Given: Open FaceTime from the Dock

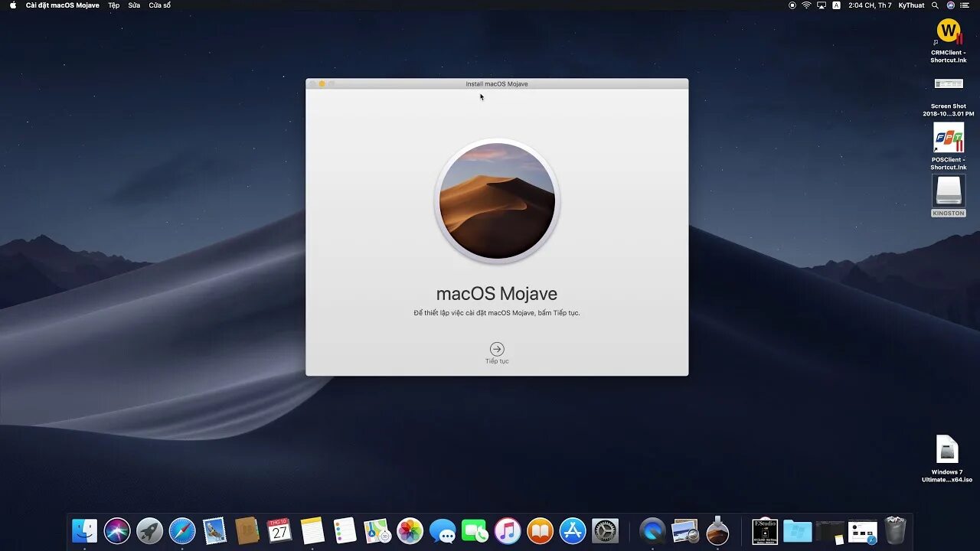Looking at the screenshot, I should pos(475,530).
